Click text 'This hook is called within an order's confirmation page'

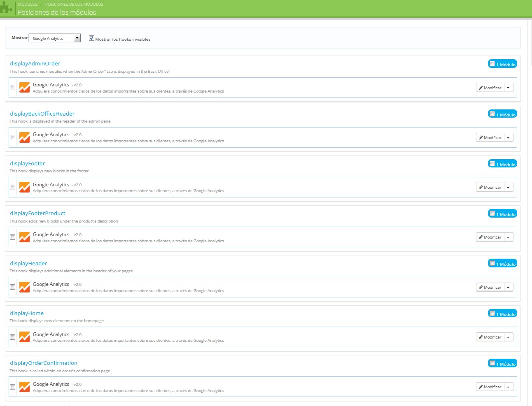(x=60, y=371)
